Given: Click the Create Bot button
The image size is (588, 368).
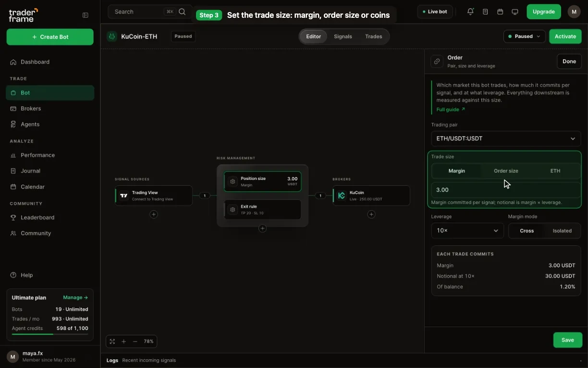Looking at the screenshot, I should click(x=50, y=37).
